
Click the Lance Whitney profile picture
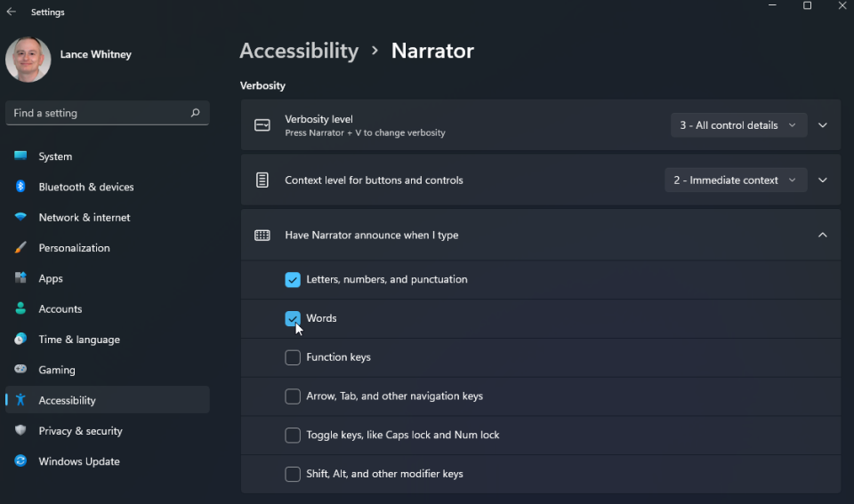pyautogui.click(x=28, y=59)
